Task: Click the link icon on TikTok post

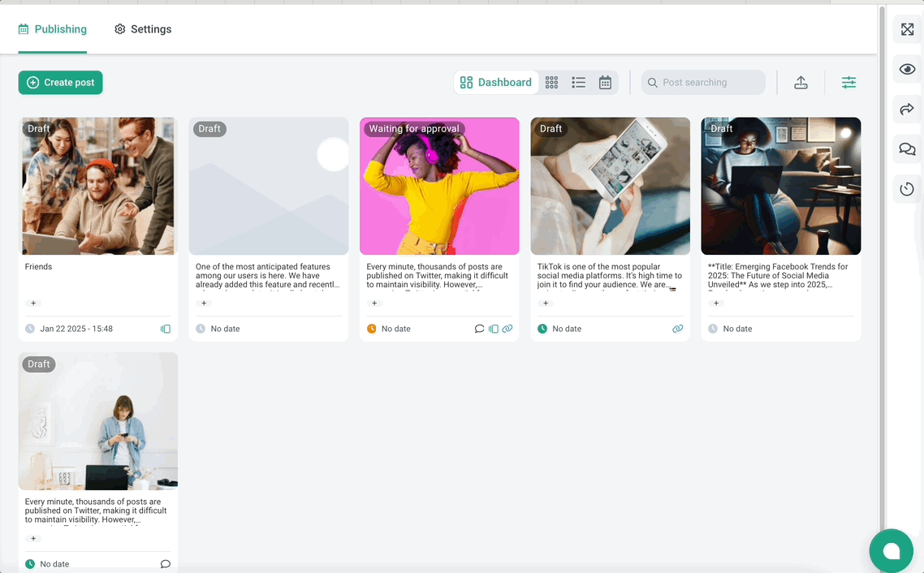Action: [x=677, y=329]
